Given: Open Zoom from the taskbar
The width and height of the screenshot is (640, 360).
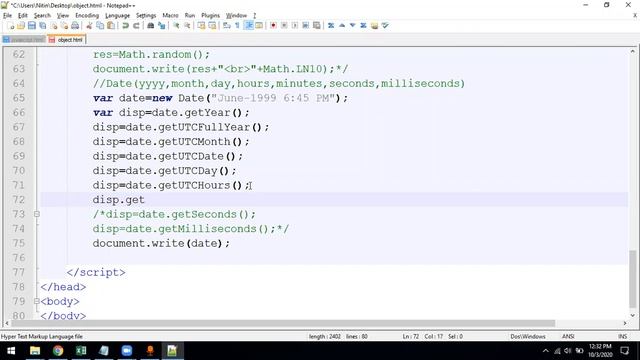Looking at the screenshot, I should [x=127, y=351].
